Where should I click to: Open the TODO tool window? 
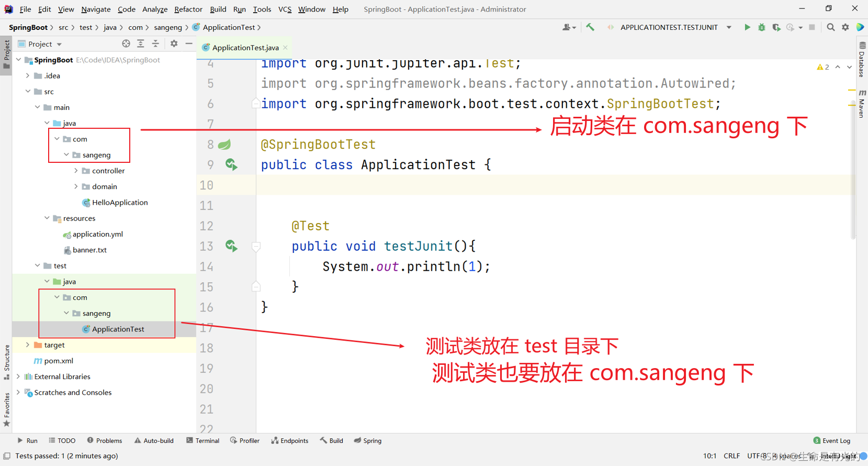(62, 441)
